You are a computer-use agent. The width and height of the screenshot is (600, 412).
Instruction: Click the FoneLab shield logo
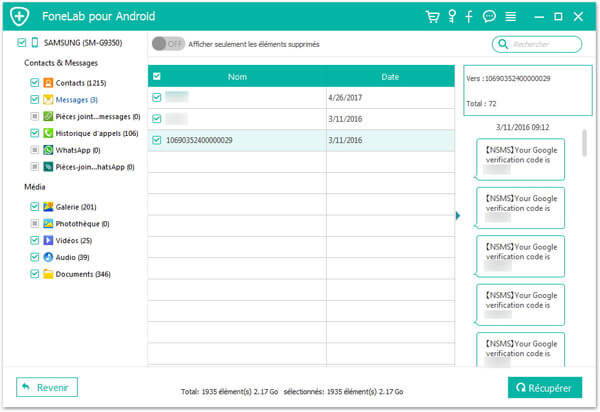point(20,16)
